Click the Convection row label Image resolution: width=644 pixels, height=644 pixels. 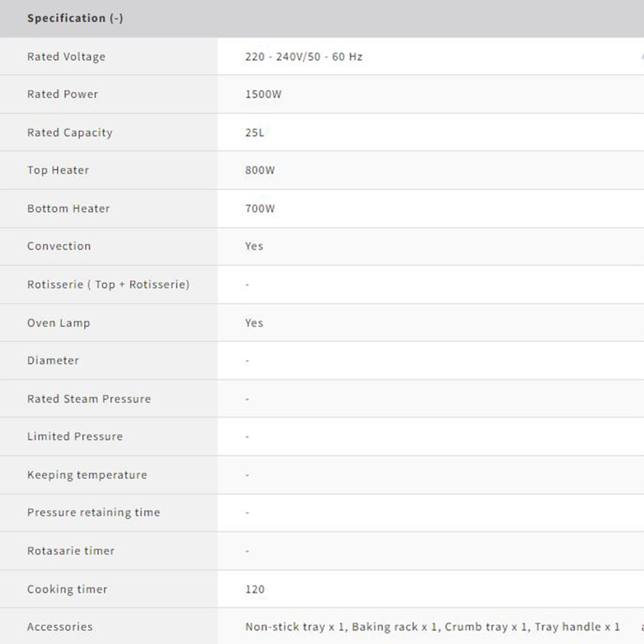tap(59, 246)
